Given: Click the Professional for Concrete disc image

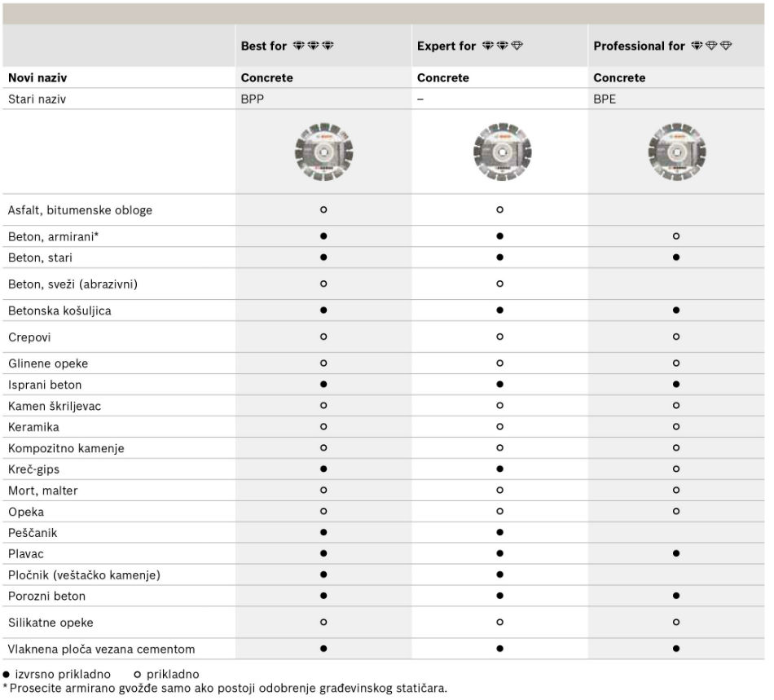Looking at the screenshot, I should point(676,152).
